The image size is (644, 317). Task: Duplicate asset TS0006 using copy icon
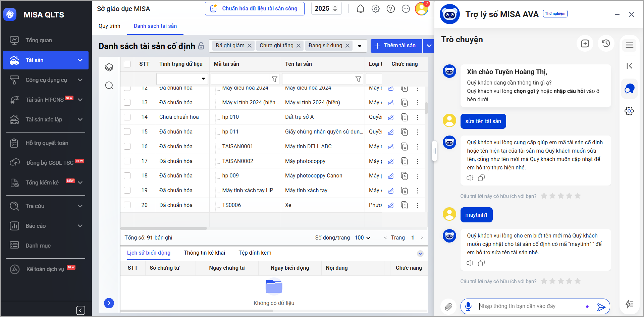[405, 205]
